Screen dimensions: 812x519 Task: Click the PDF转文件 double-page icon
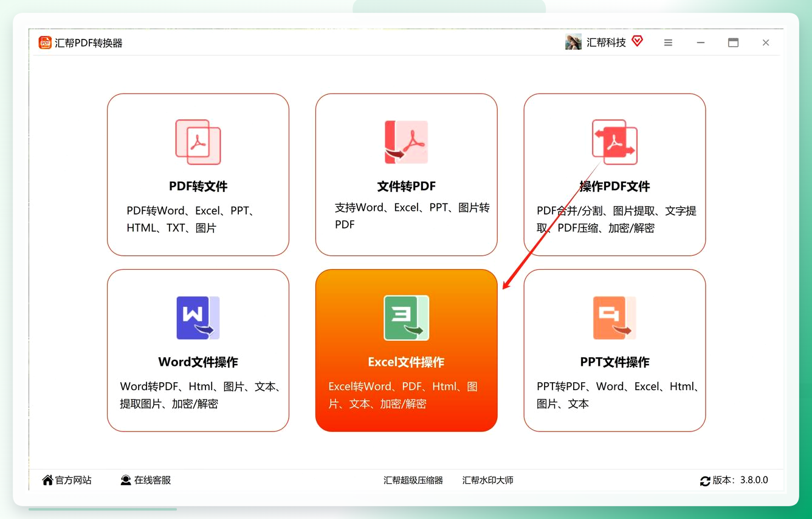coord(198,142)
